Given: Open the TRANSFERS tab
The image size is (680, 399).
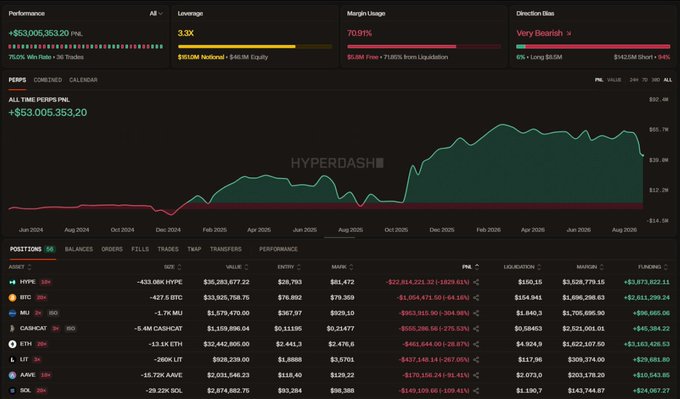Looking at the screenshot, I should [x=226, y=249].
